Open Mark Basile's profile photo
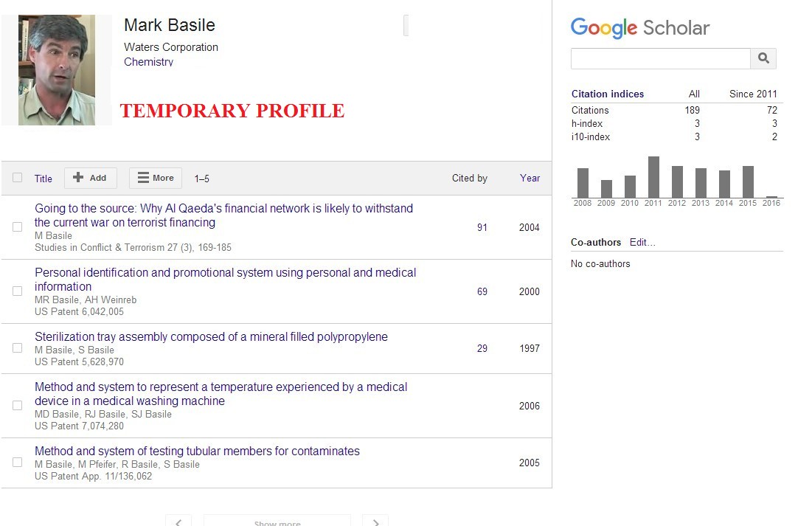Screen dimensions: 812x526 point(57,70)
